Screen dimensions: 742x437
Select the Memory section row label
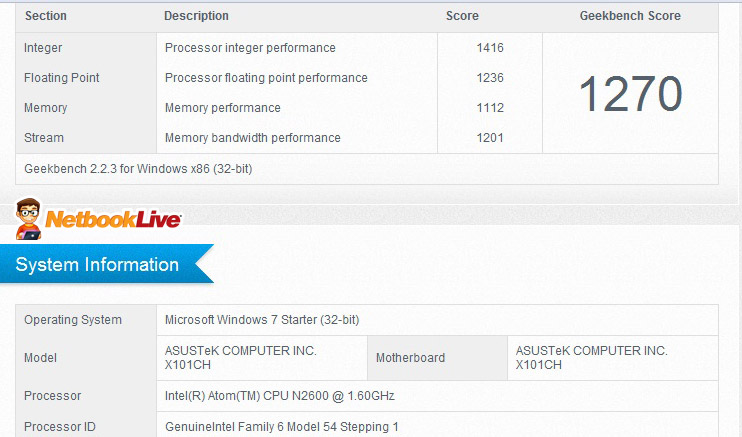(x=45, y=108)
